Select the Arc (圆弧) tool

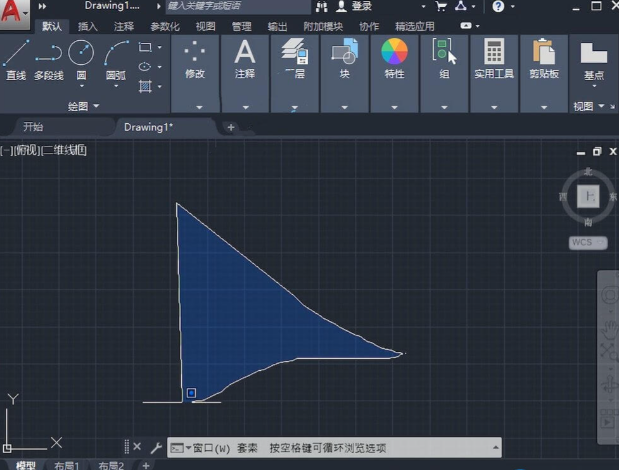coord(116,59)
